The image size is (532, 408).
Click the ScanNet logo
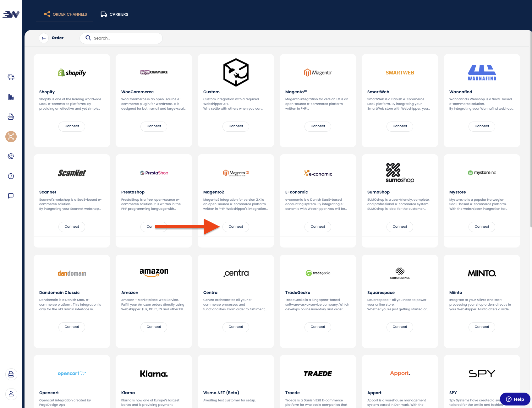click(x=72, y=173)
